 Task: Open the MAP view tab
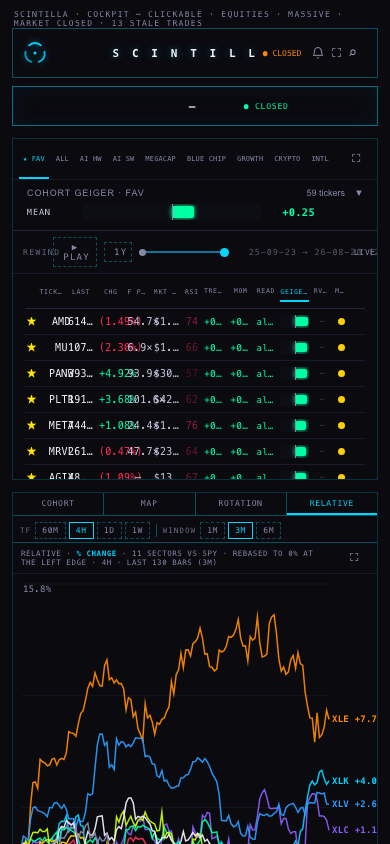coord(149,503)
